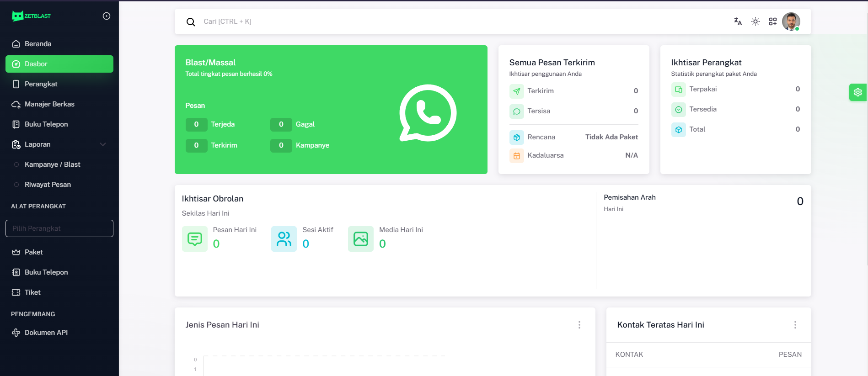Toggle the light/dark theme sun icon
This screenshot has width=868, height=376.
tap(755, 21)
